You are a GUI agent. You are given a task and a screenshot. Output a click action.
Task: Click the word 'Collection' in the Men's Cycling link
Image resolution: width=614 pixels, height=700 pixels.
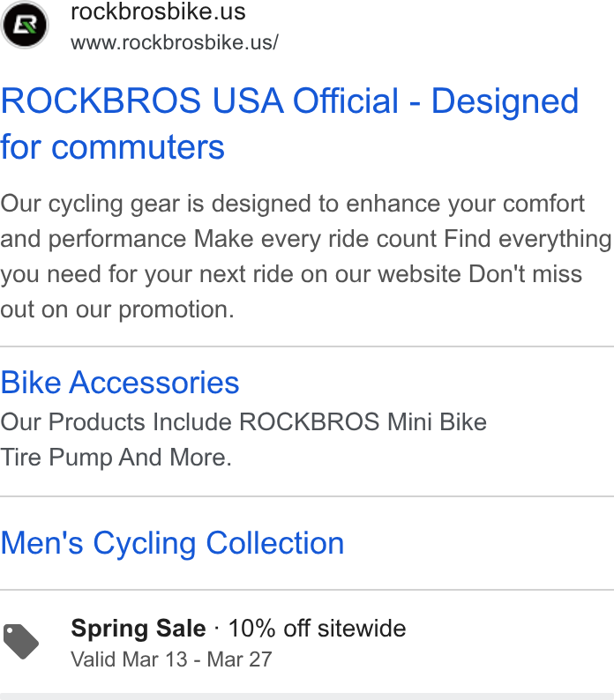coord(275,543)
